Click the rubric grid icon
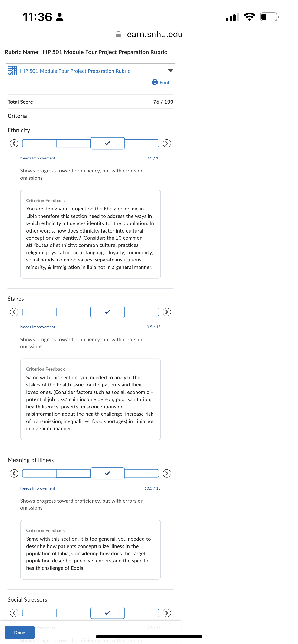 point(12,71)
